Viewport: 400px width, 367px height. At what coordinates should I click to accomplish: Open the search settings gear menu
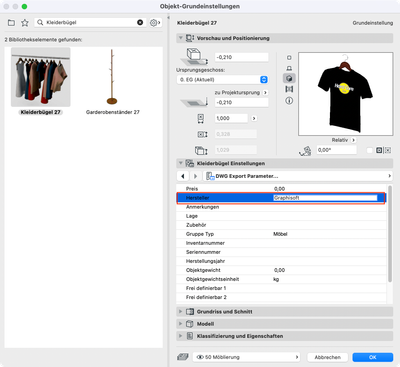tap(155, 23)
